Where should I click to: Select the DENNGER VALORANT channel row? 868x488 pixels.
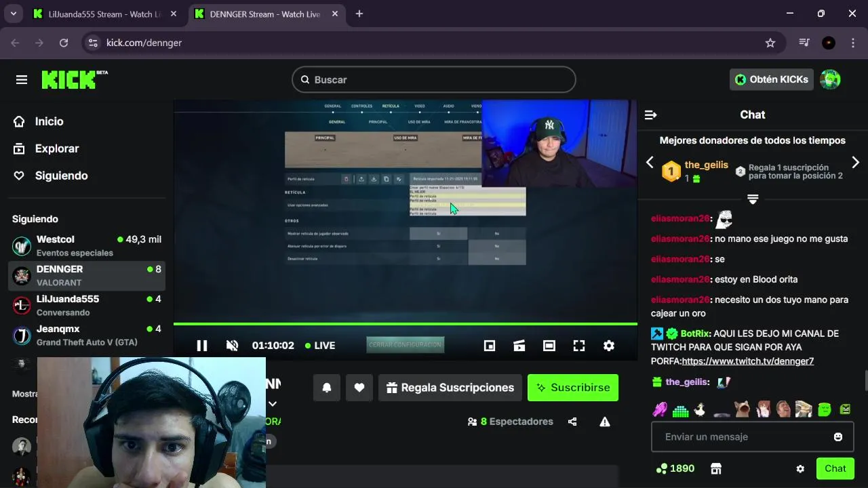[x=87, y=275]
